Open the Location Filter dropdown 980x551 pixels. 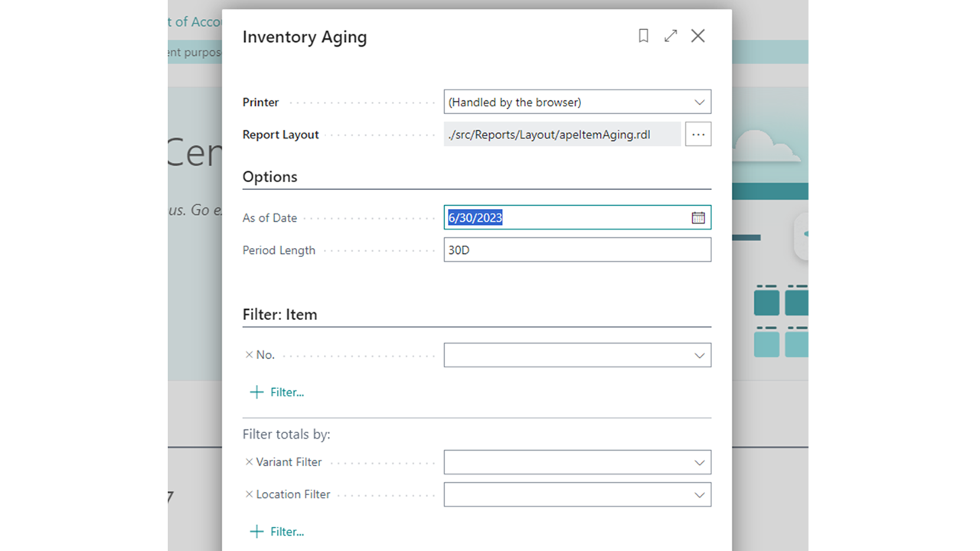coord(699,494)
